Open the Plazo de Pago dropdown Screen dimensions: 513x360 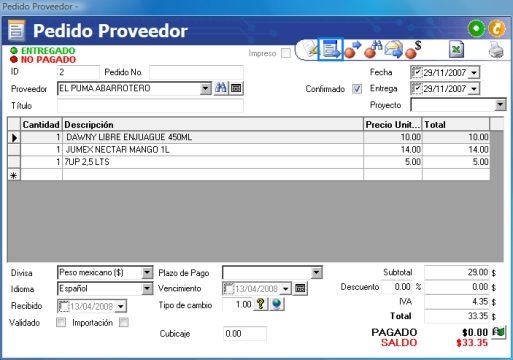317,273
